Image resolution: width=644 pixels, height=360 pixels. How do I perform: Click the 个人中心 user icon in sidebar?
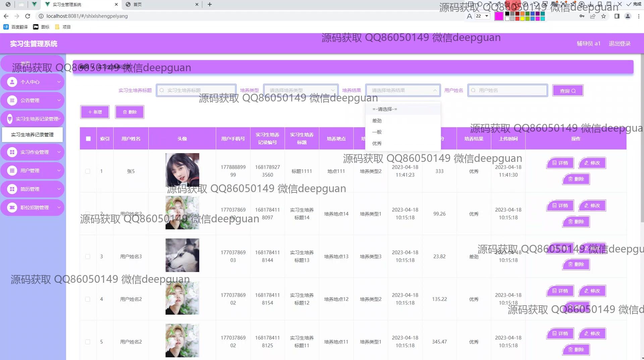click(12, 82)
